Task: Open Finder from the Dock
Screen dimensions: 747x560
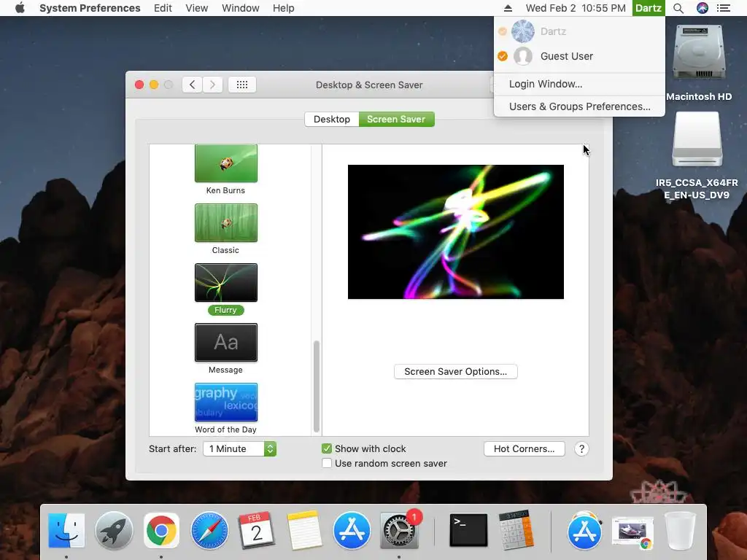Action: 66,531
